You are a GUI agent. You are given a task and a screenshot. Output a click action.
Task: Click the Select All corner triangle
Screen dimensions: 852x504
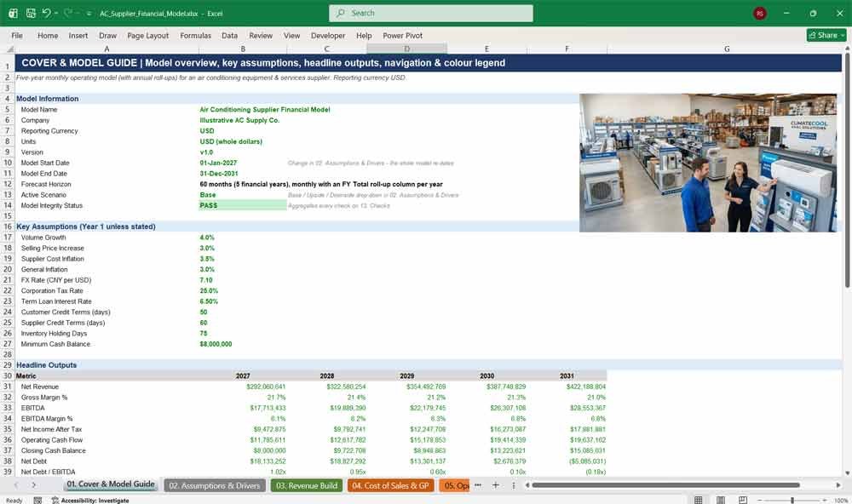click(x=9, y=49)
